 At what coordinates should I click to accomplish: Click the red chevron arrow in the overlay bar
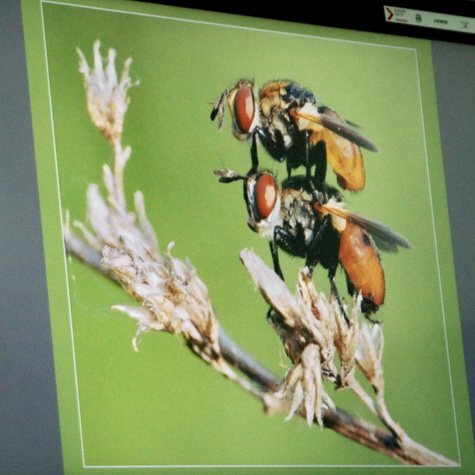(x=390, y=14)
